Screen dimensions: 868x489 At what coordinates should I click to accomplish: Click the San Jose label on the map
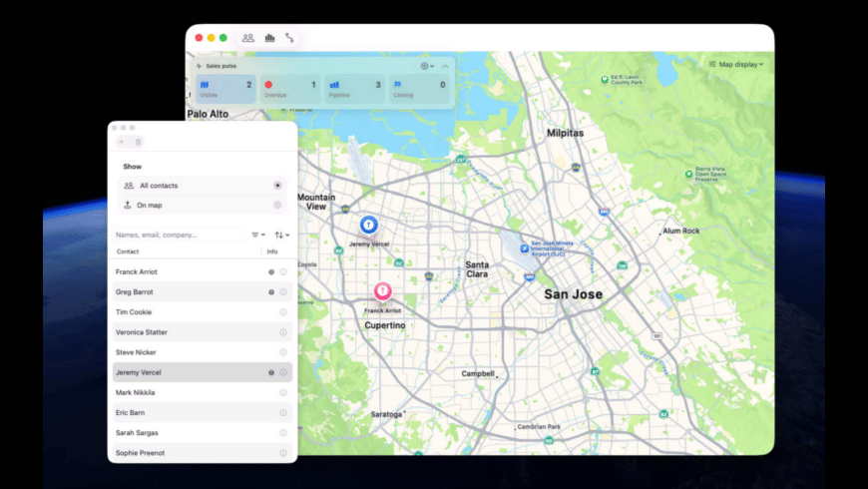click(573, 294)
